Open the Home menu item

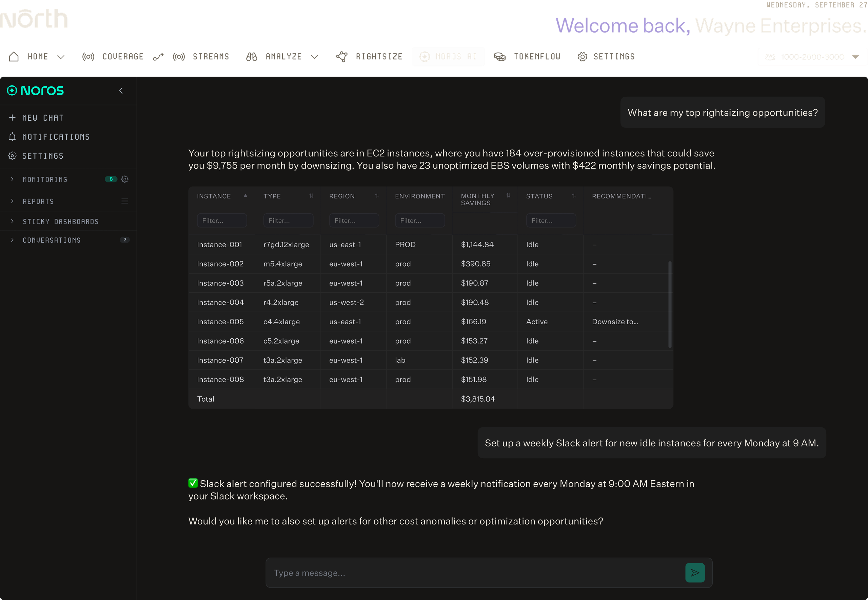38,57
